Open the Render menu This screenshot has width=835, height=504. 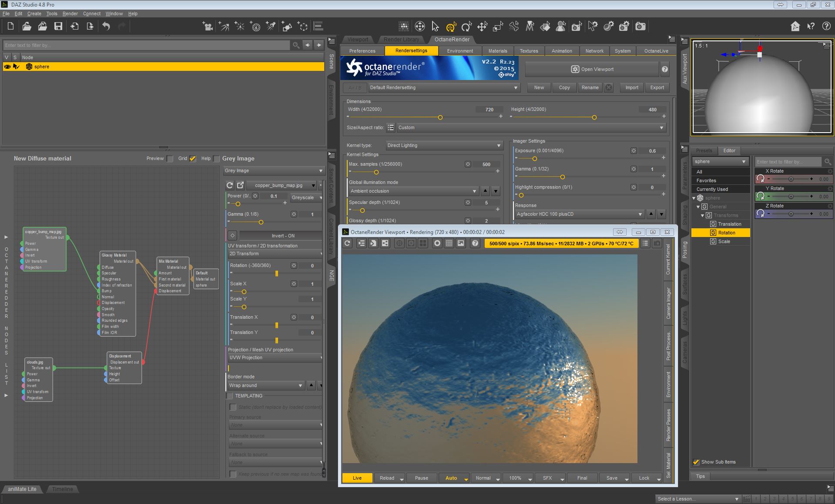point(70,13)
